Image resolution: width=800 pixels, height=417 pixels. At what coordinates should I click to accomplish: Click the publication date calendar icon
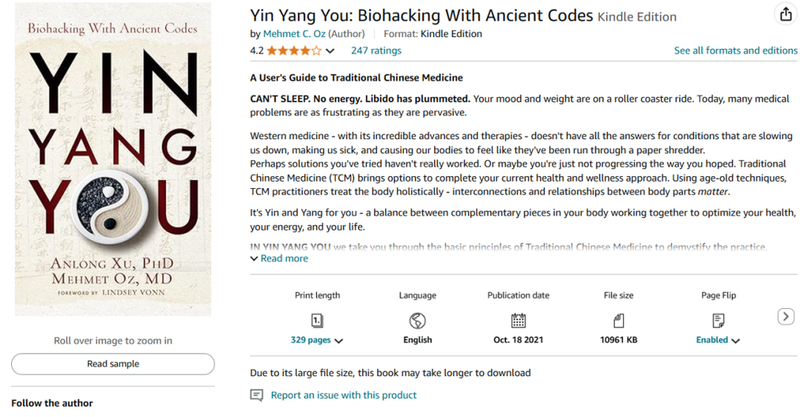518,320
